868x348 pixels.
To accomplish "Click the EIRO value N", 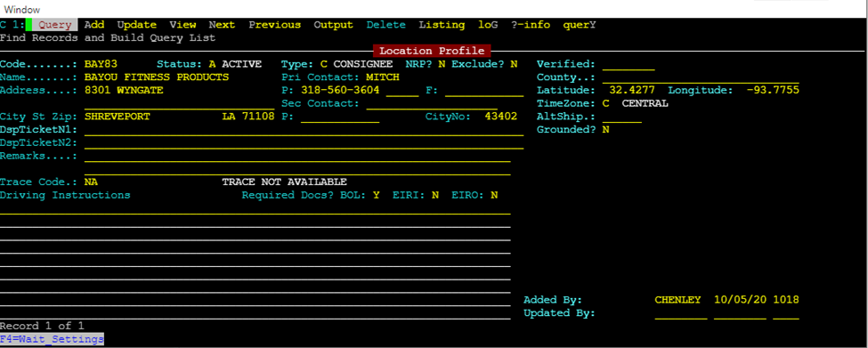I will pos(494,195).
